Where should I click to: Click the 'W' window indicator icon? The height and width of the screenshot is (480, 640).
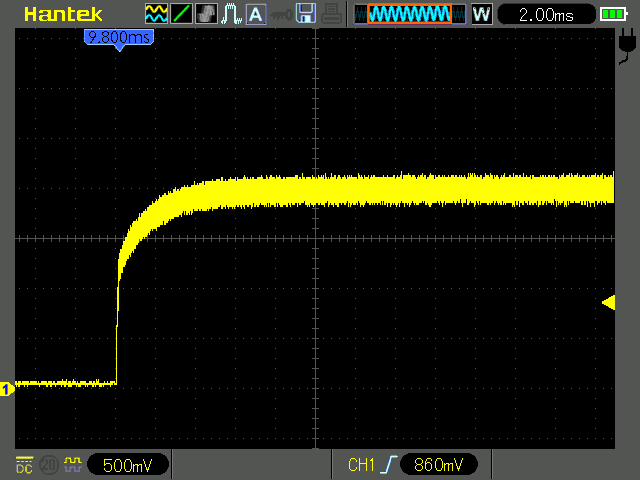(x=482, y=14)
